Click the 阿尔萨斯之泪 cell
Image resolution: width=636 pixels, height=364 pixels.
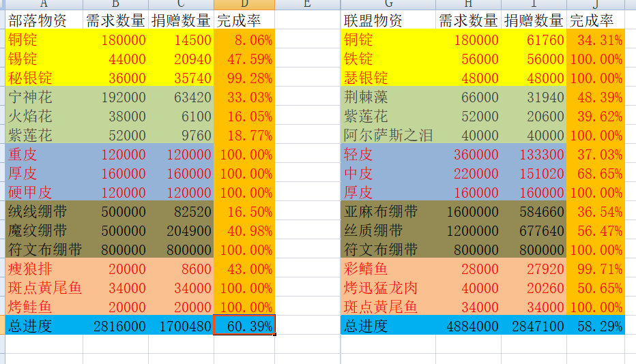pyautogui.click(x=387, y=135)
